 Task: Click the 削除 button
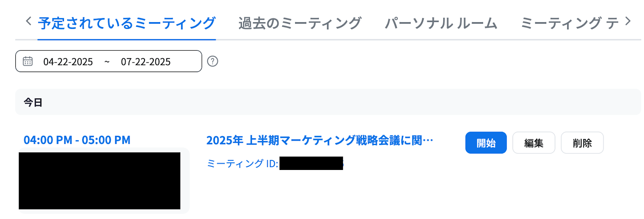(582, 143)
